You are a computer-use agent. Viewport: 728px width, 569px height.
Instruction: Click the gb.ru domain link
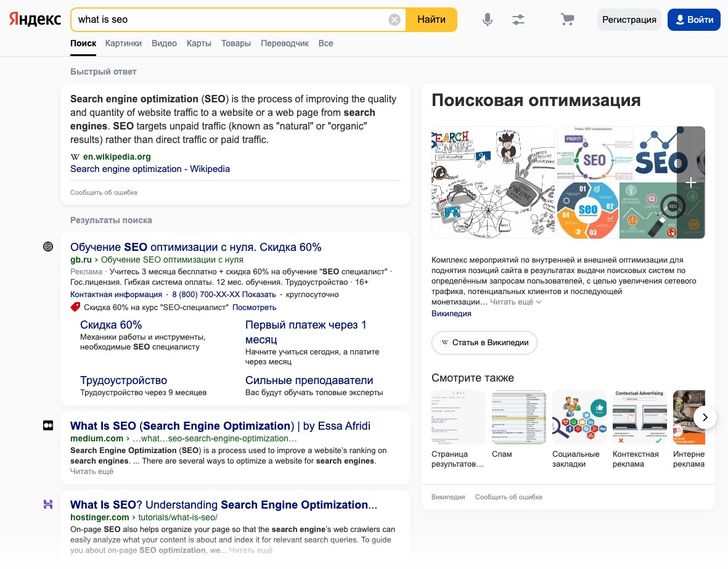81,260
